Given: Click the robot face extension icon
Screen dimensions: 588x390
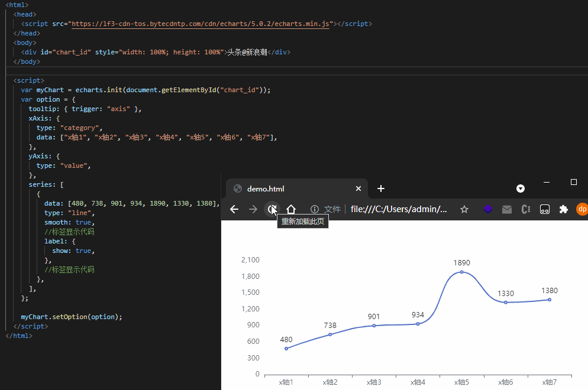Looking at the screenshot, I should [545, 209].
